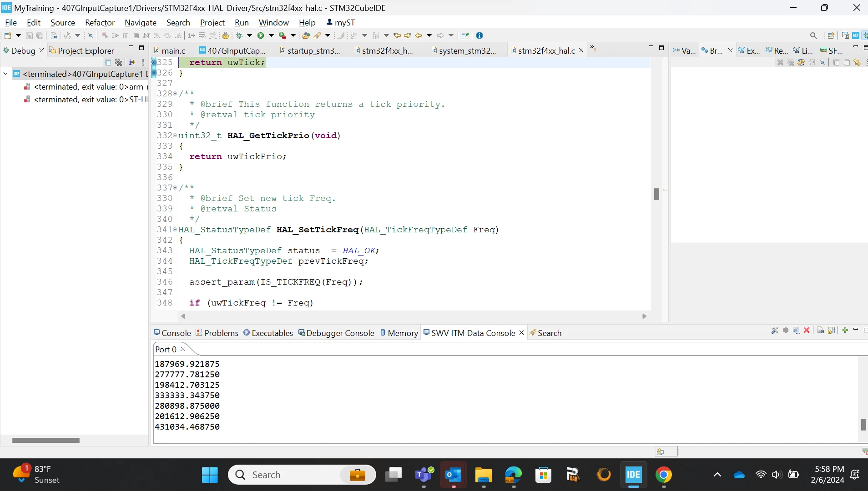Click the Debug bug icon in toolbar
This screenshot has height=491, width=868.
click(239, 35)
